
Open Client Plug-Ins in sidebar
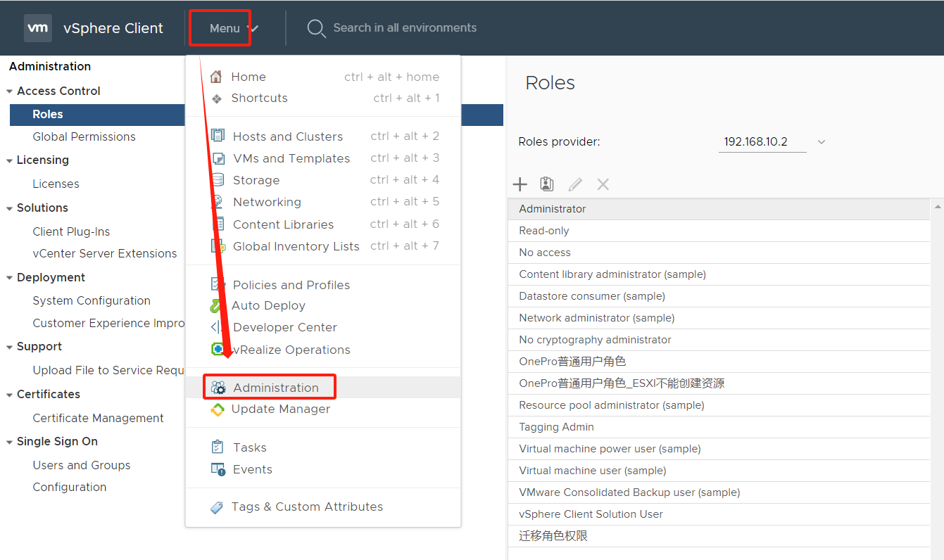(71, 231)
